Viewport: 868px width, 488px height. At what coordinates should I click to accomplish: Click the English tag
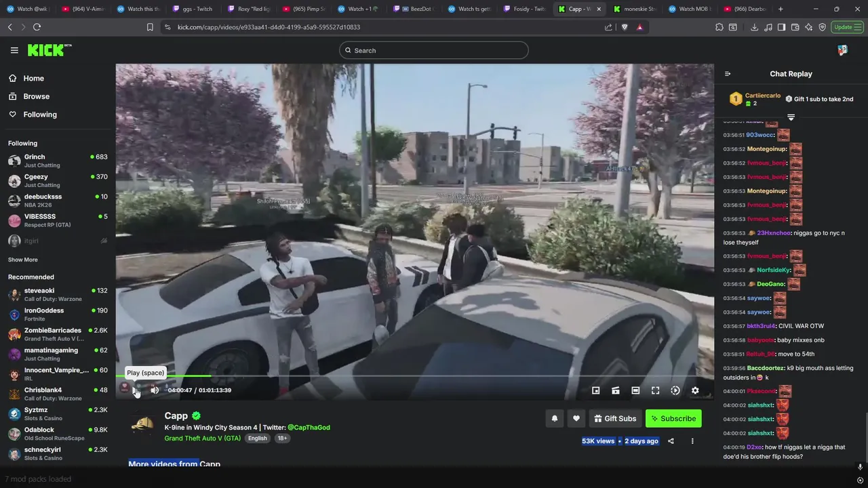click(258, 439)
